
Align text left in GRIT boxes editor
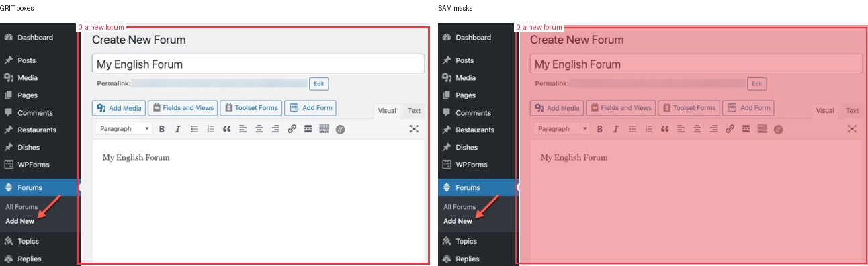[243, 129]
